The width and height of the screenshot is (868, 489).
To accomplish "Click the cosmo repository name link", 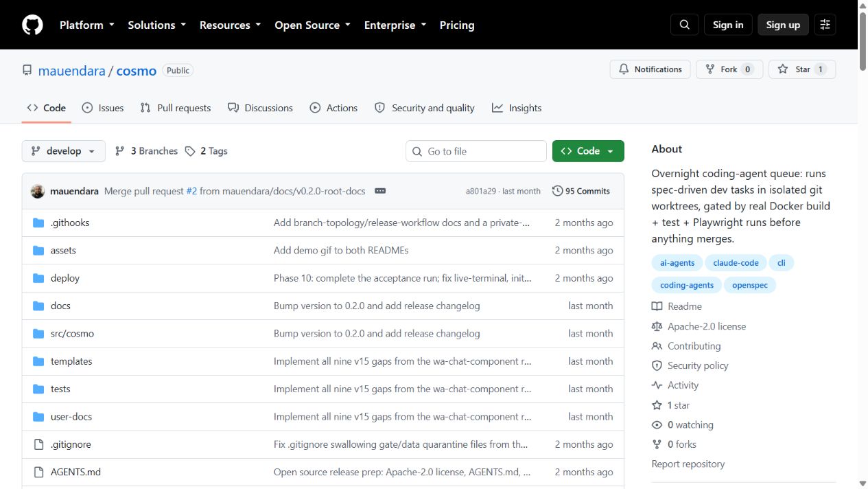I will pyautogui.click(x=137, y=71).
